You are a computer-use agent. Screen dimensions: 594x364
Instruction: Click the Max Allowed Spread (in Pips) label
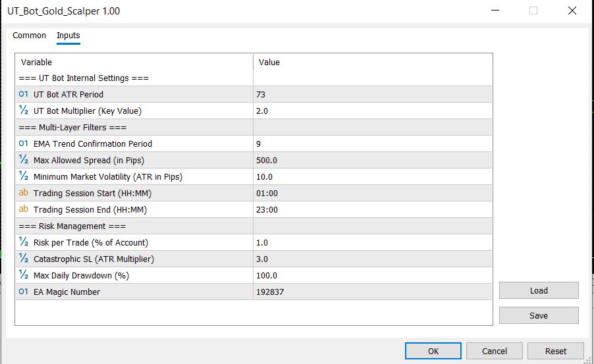[89, 160]
